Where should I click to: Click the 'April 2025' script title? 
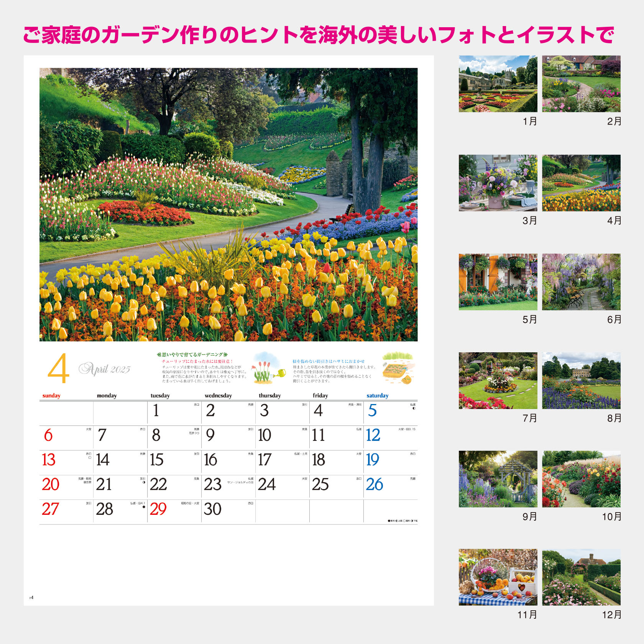(105, 369)
